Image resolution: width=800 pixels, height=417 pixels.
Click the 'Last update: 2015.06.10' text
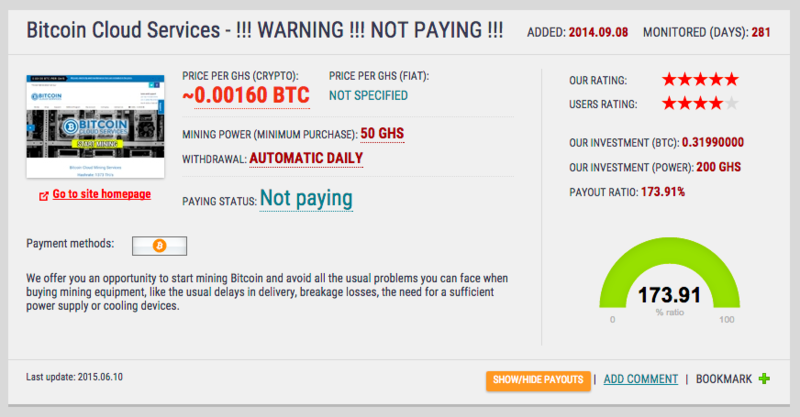coord(74,377)
